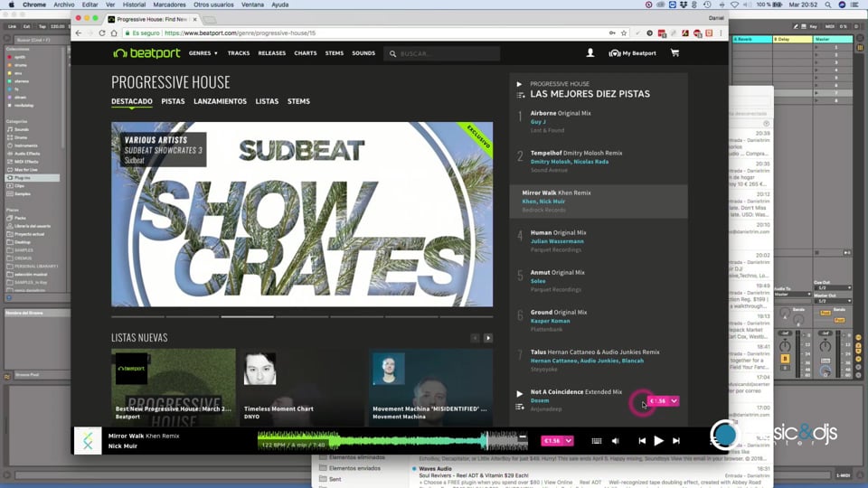Click the Beatport logo
The image size is (868, 488).
coord(146,53)
